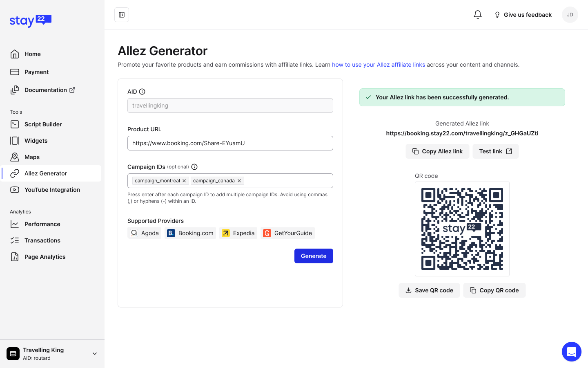Remove the campaign_canada tag
Image resolution: width=588 pixels, height=368 pixels.
point(239,181)
